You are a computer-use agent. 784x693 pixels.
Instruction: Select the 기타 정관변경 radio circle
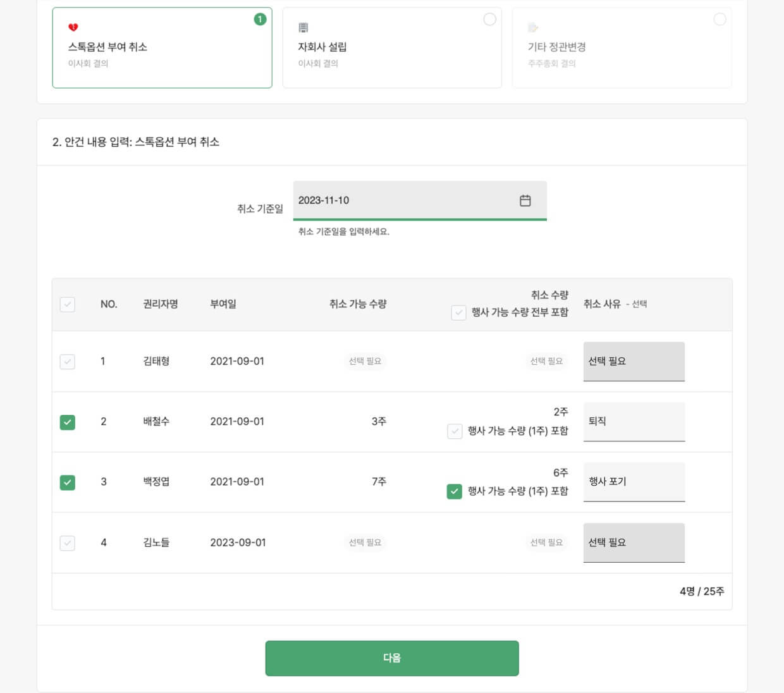pyautogui.click(x=720, y=20)
